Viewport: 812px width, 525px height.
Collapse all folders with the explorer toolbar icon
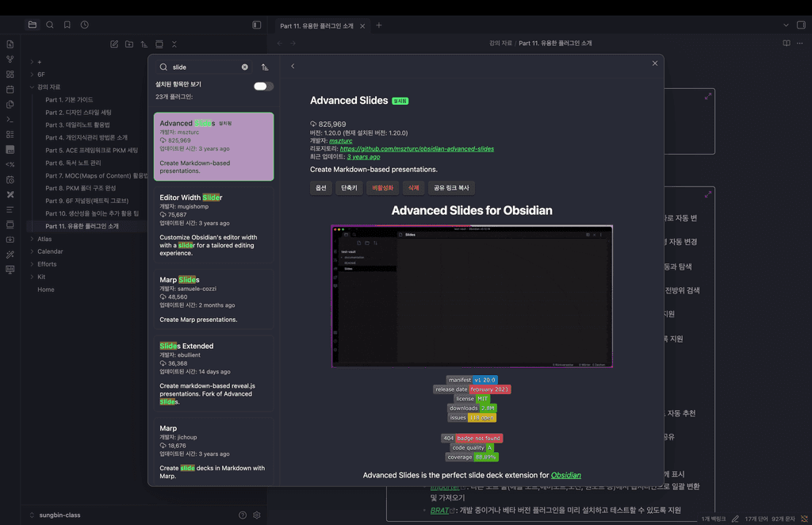pos(174,44)
